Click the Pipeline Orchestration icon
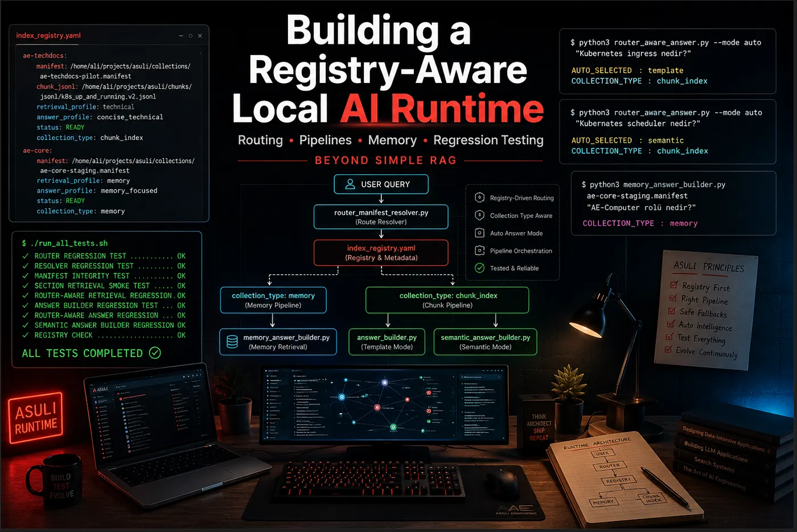 point(479,250)
